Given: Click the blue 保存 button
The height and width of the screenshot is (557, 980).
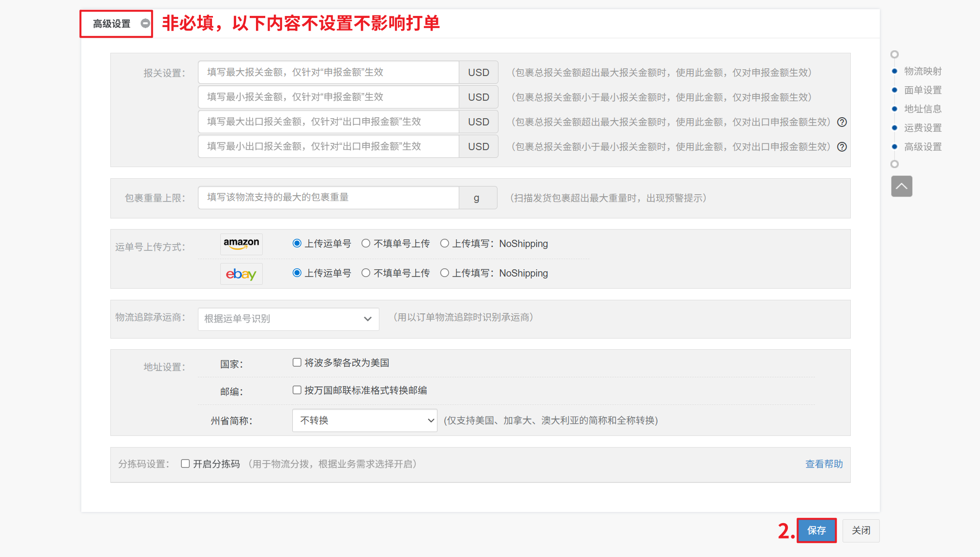Looking at the screenshot, I should coord(816,530).
